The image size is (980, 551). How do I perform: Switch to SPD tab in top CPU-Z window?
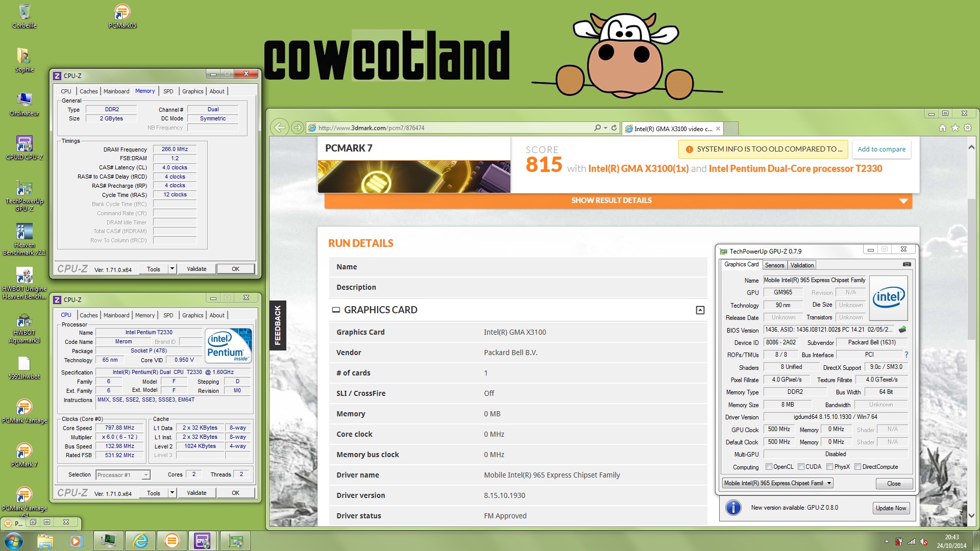pos(168,91)
